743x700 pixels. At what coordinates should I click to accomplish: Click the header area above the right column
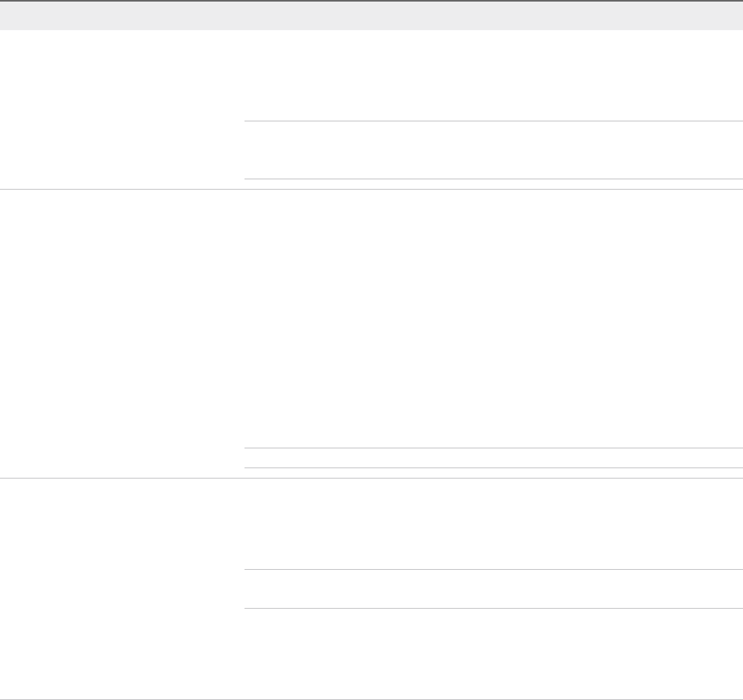pyautogui.click(x=492, y=16)
